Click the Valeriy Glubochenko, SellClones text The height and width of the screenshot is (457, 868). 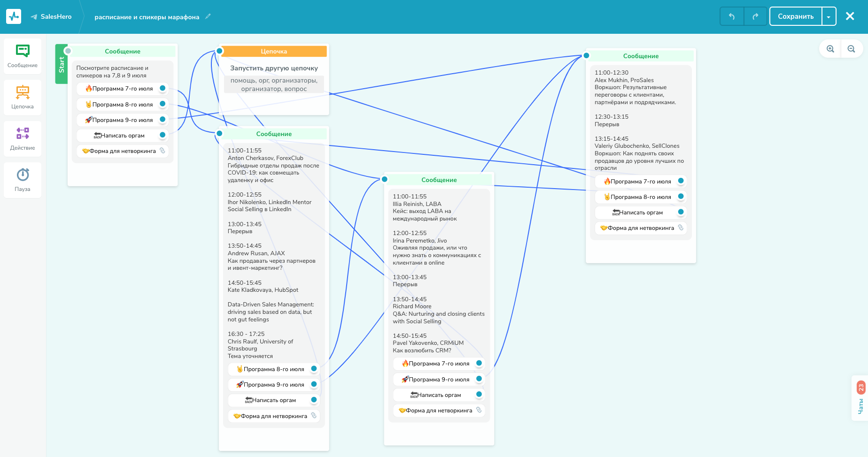(x=637, y=146)
